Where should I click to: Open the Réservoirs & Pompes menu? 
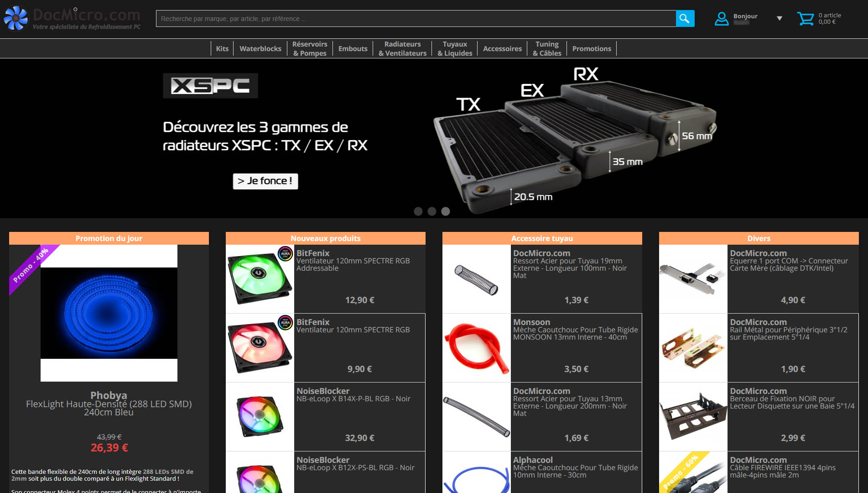coord(310,49)
